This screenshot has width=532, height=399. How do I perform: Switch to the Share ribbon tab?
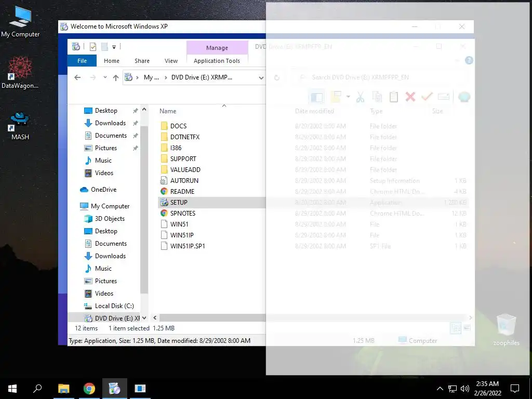(142, 61)
